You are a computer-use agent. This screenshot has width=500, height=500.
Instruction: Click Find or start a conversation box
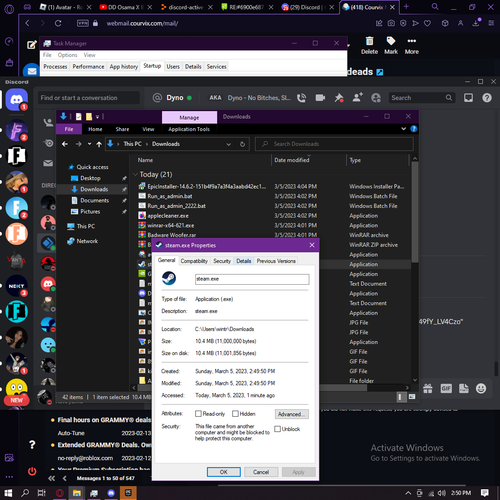[x=88, y=98]
